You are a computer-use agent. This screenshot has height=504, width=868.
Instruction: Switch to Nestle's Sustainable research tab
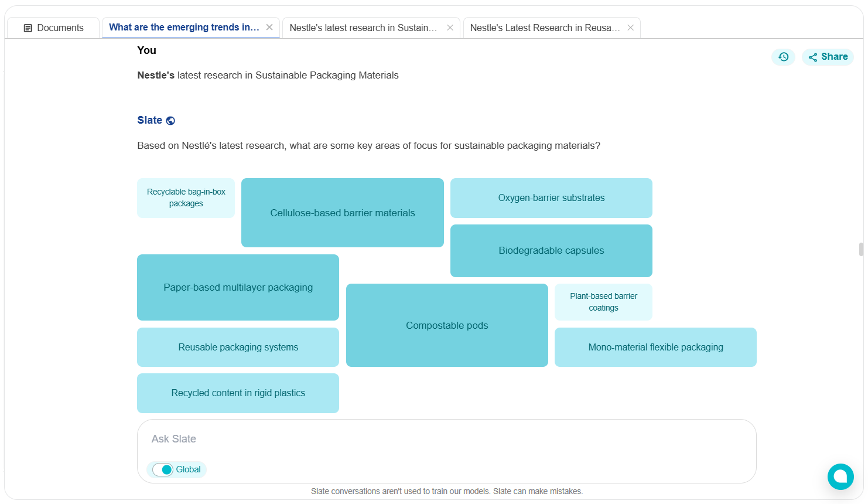tap(363, 28)
